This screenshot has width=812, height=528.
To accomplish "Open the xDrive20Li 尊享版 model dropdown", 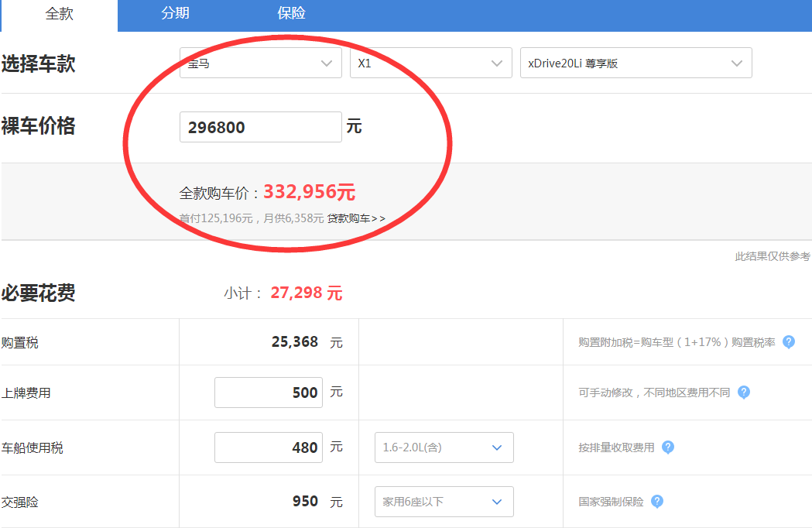I will tap(636, 63).
